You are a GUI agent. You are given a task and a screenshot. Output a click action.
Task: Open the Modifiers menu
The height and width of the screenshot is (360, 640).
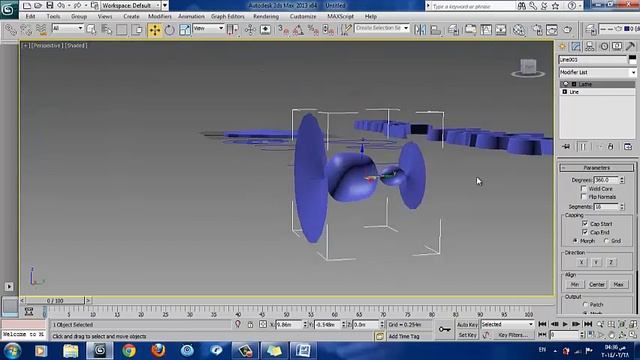160,16
